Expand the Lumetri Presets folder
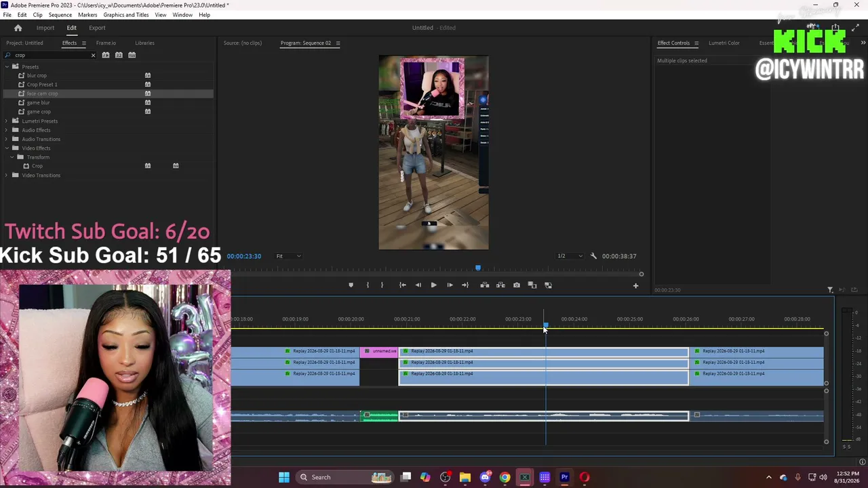Viewport: 868px width, 488px height. tap(7, 121)
